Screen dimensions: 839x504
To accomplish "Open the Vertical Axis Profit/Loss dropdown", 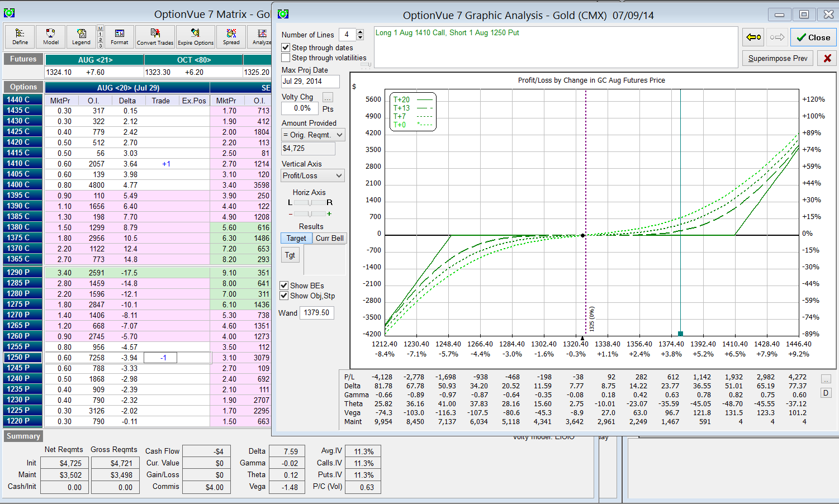I will 312,175.
